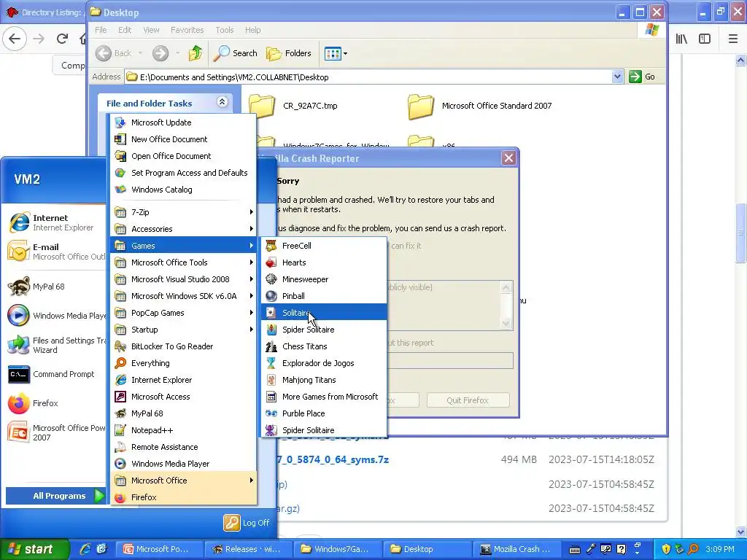Open Microsoft Office Standard 2007 folder
The image size is (747, 560).
(x=480, y=106)
